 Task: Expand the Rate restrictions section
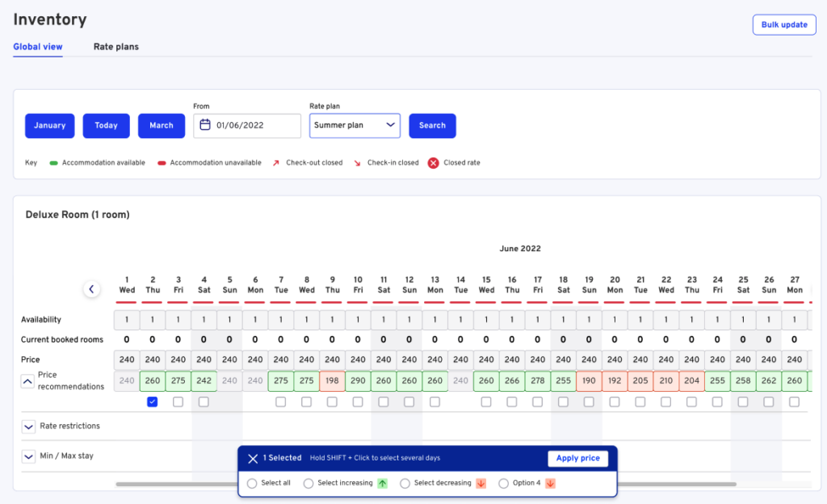pyautogui.click(x=29, y=426)
